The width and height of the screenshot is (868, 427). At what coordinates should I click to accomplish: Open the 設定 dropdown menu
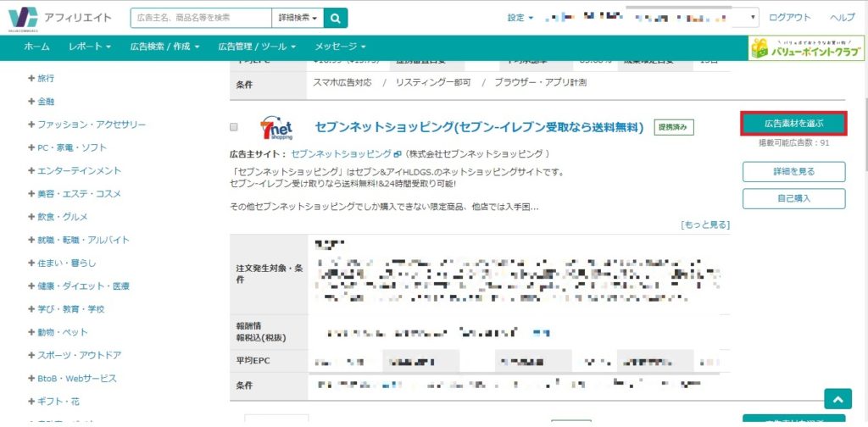[520, 18]
